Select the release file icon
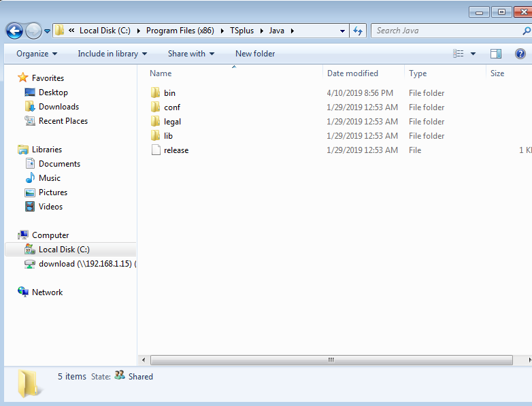The height and width of the screenshot is (406, 532). click(155, 150)
